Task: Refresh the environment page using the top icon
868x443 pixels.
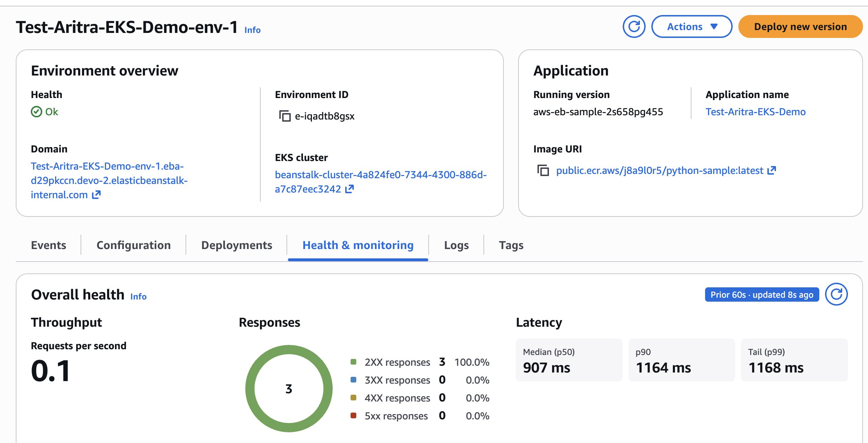Action: point(634,26)
